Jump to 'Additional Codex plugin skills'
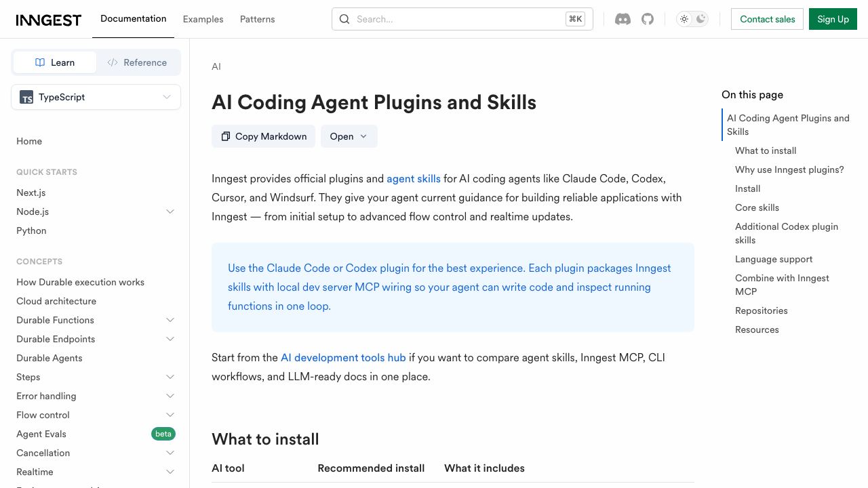This screenshot has height=488, width=868. click(x=787, y=233)
